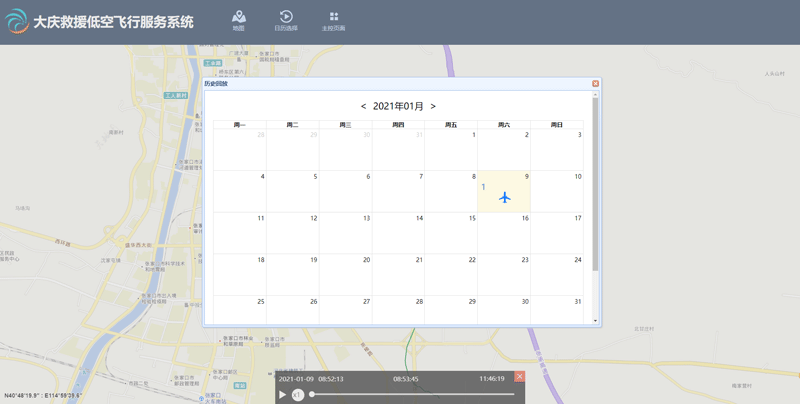Select January 20 in the calendar

[345, 275]
